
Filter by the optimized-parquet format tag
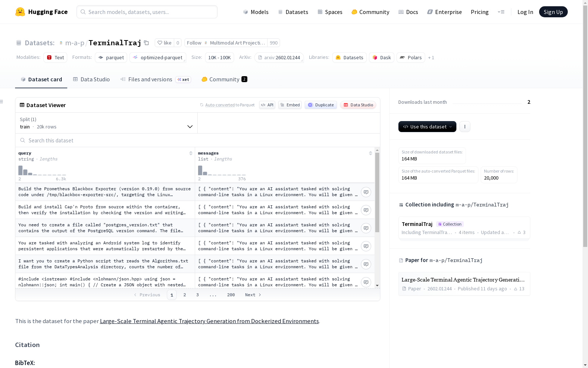tap(158, 57)
